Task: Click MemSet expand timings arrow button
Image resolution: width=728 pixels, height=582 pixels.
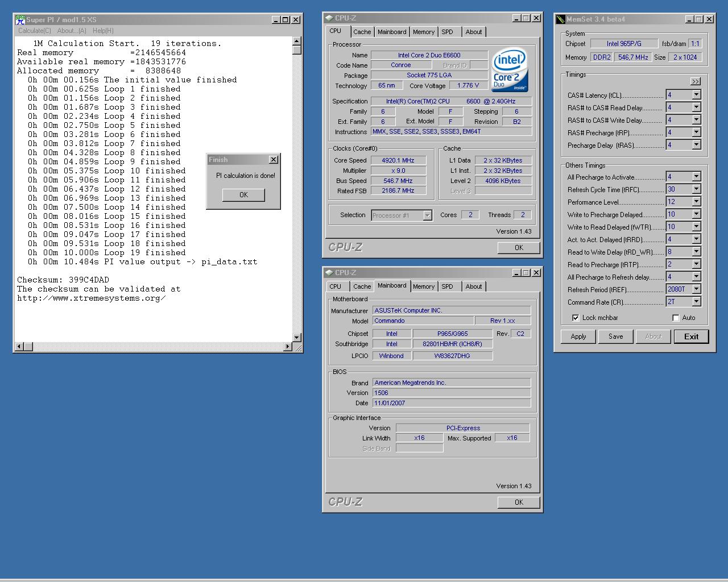Action: pos(696,81)
